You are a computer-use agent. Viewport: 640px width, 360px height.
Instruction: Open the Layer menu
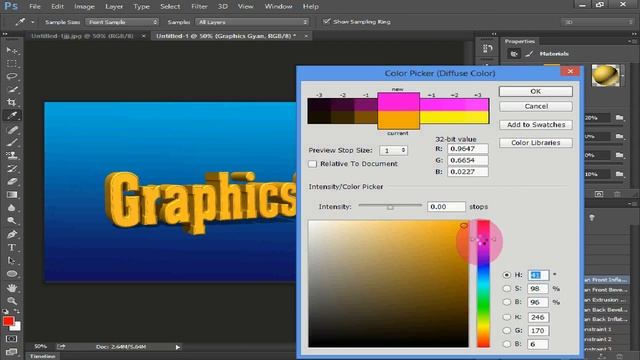tap(114, 7)
